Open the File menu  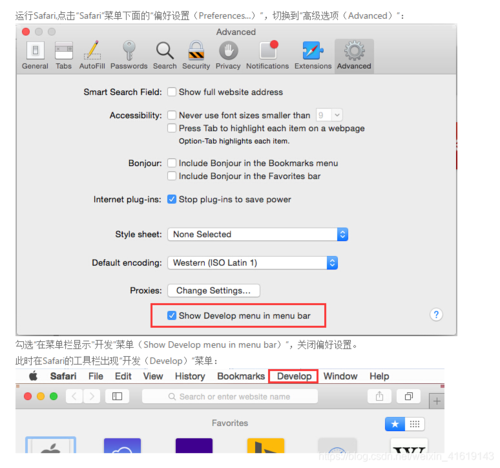(96, 376)
